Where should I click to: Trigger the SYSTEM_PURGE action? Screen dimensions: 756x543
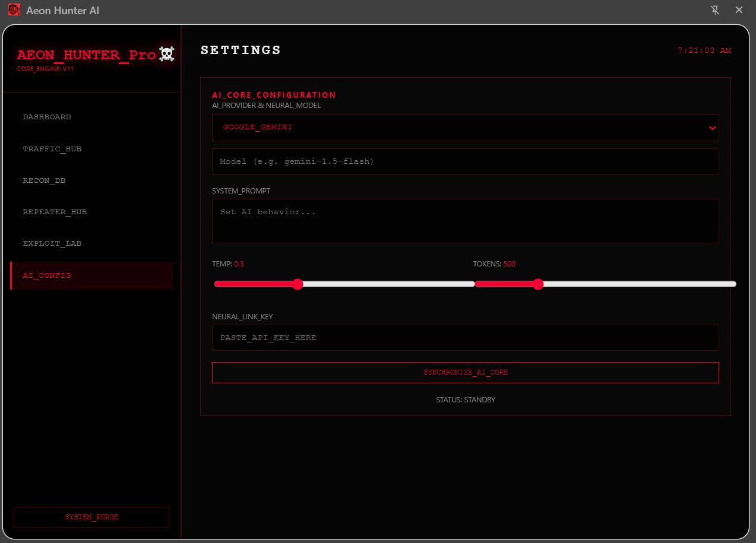coord(91,517)
